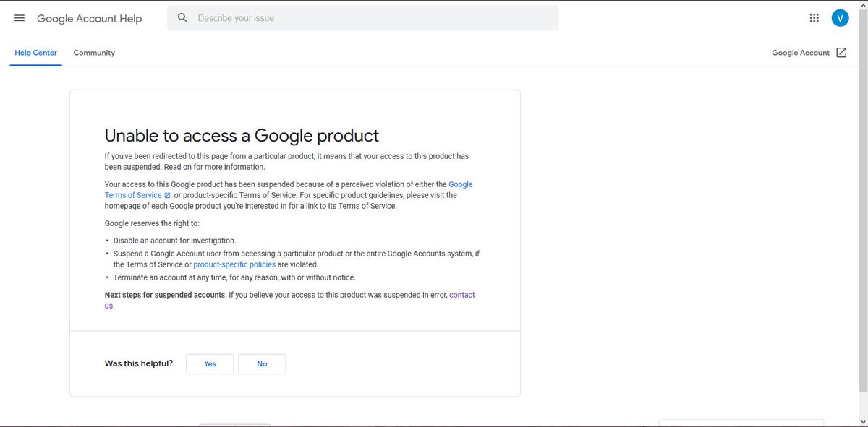The width and height of the screenshot is (868, 427).
Task: Click the 'Was this helpful?' label
Action: point(139,363)
